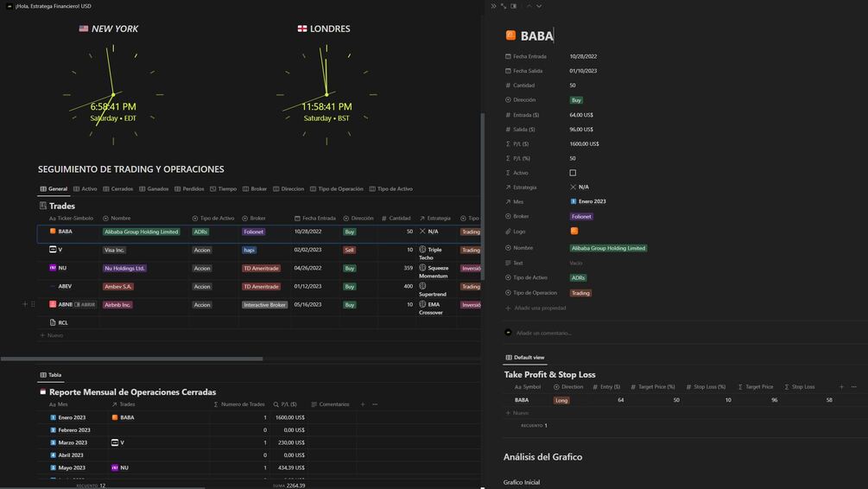Open more options for Take Profit table
868x489 pixels.
854,387
